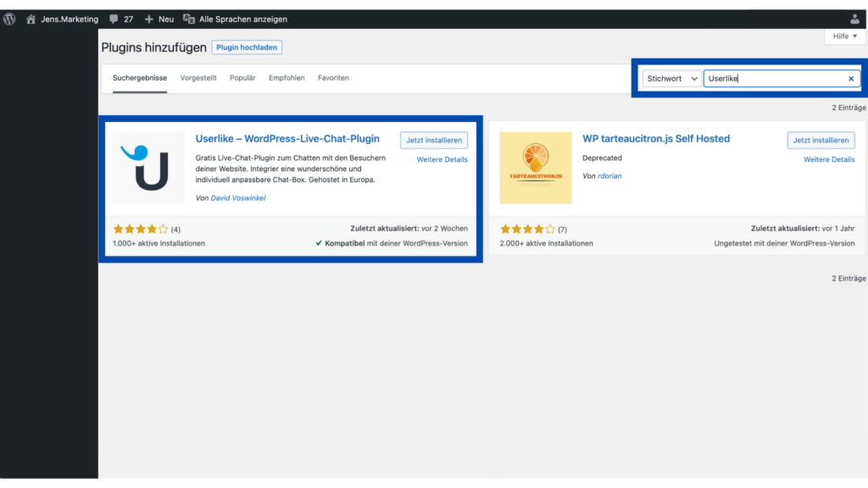Open the WordPress logo menu
The width and height of the screenshot is (868, 488).
click(9, 19)
